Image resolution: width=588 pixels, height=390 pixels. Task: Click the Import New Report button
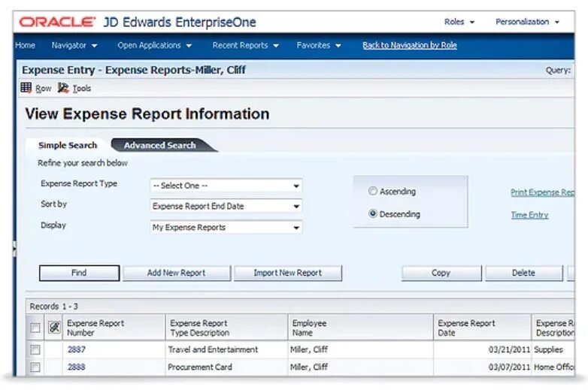pyautogui.click(x=288, y=273)
